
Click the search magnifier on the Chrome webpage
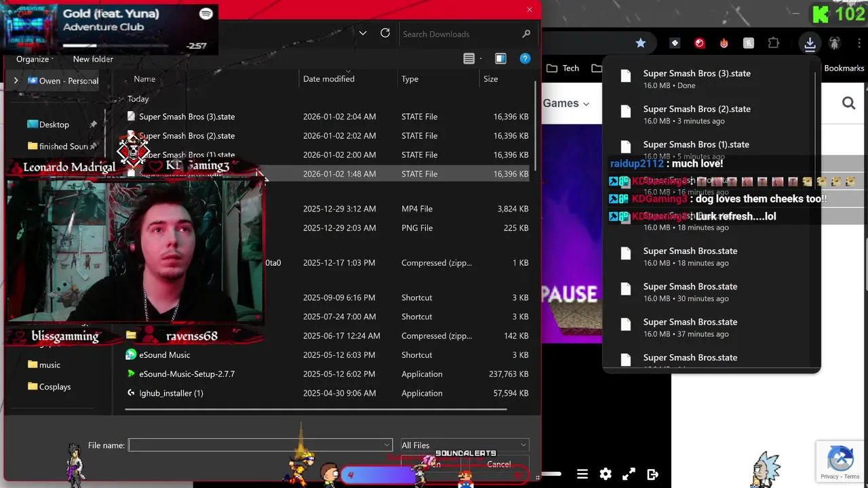[x=848, y=103]
